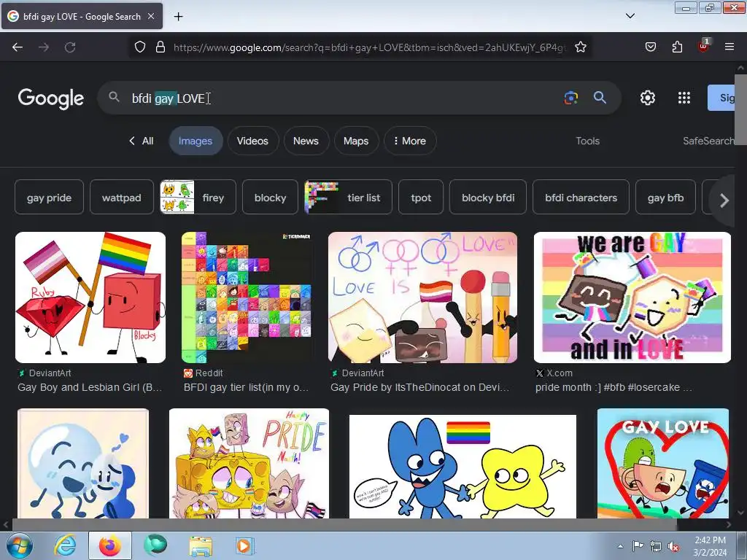Click the magnifier icon left of the search text
The height and width of the screenshot is (560, 747).
click(114, 97)
